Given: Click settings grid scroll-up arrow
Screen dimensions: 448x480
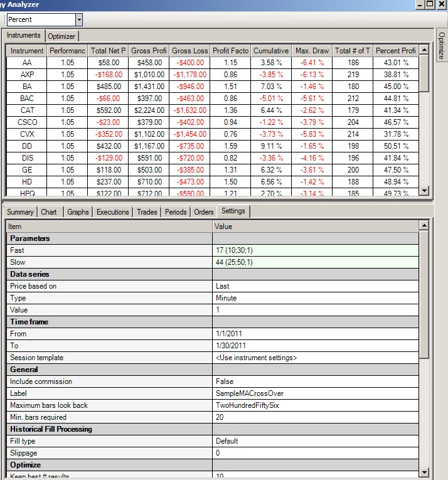Looking at the screenshot, I should tap(424, 226).
